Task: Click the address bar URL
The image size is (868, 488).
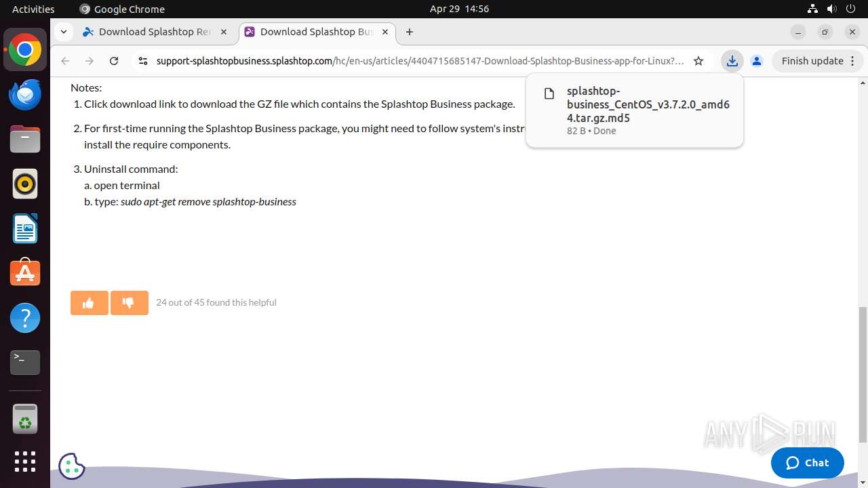Action: [x=420, y=61]
